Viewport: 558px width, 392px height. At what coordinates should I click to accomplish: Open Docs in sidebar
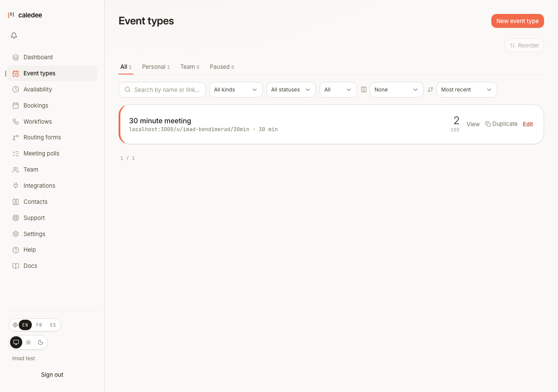click(52, 266)
